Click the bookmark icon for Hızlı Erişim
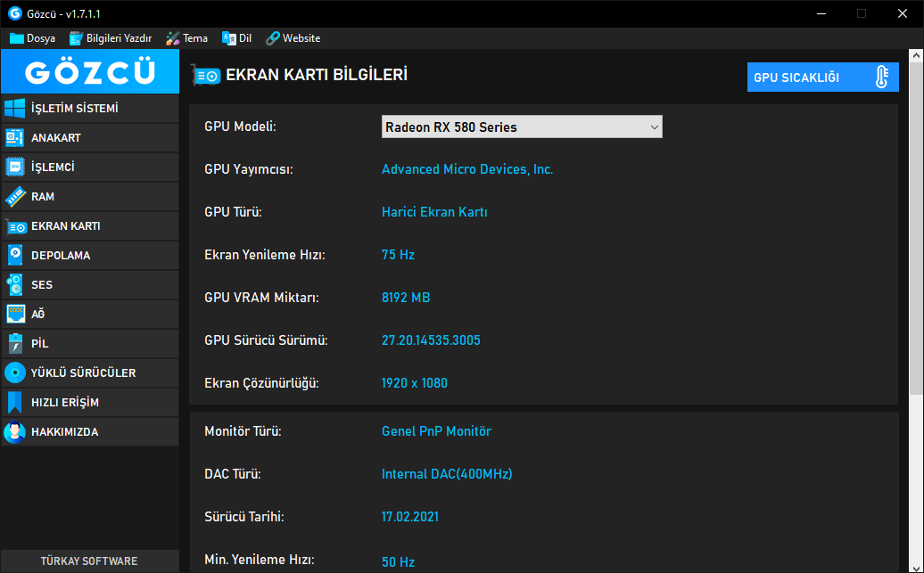 pos(14,403)
